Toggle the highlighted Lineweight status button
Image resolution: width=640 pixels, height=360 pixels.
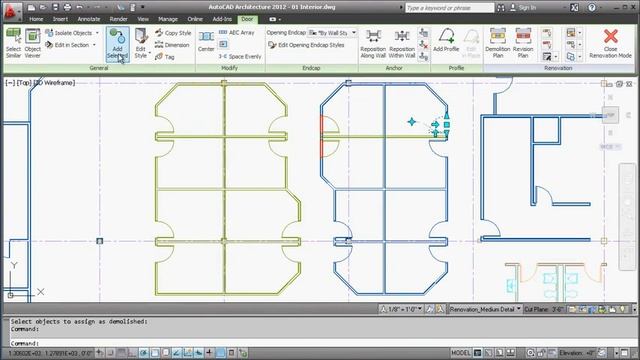point(220,353)
